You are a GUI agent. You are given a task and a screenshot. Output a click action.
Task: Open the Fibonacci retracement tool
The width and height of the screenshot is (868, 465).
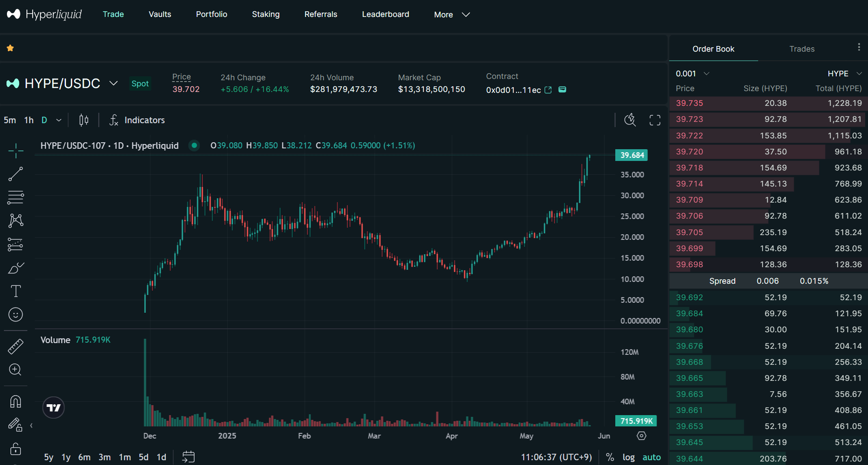pos(16,198)
